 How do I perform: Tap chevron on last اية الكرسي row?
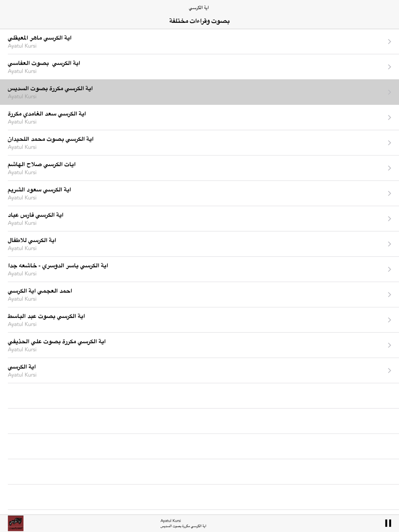pyautogui.click(x=389, y=371)
